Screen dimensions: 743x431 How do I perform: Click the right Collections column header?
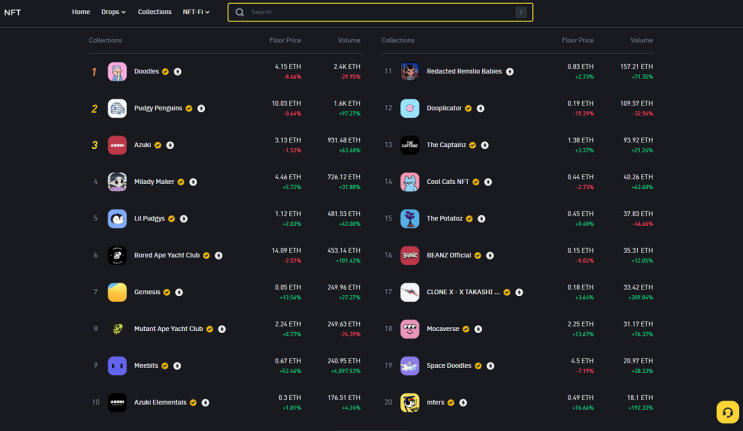[x=398, y=40]
